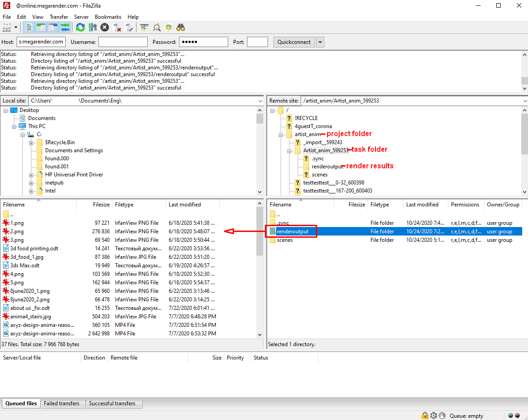Collapse the Desktop tree node
Image resolution: width=528 pixels, height=420 pixels.
click(x=5, y=111)
